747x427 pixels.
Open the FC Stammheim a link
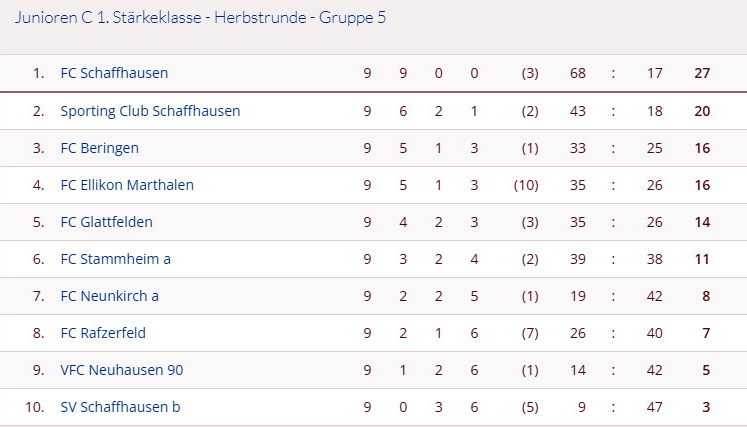click(115, 259)
